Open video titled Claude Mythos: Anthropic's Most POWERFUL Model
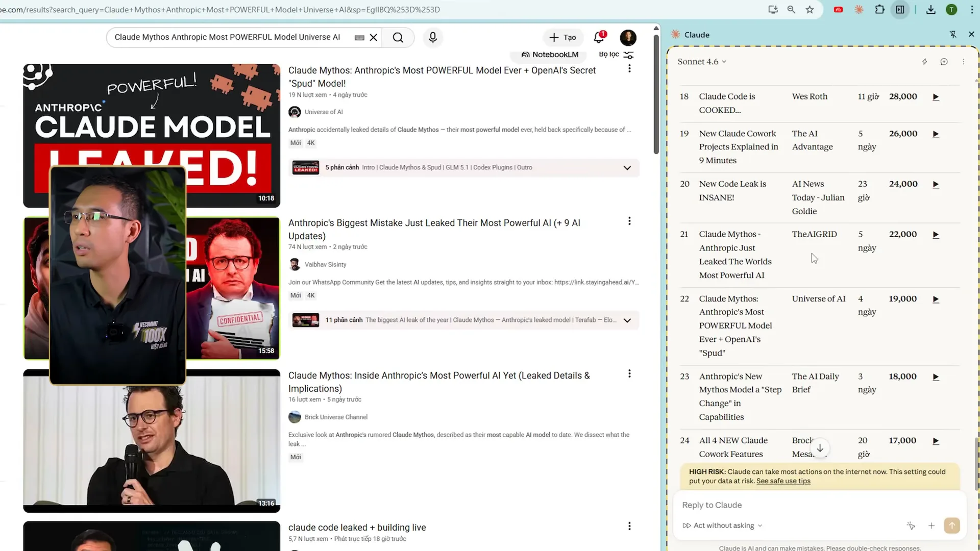980x551 pixels. [442, 77]
